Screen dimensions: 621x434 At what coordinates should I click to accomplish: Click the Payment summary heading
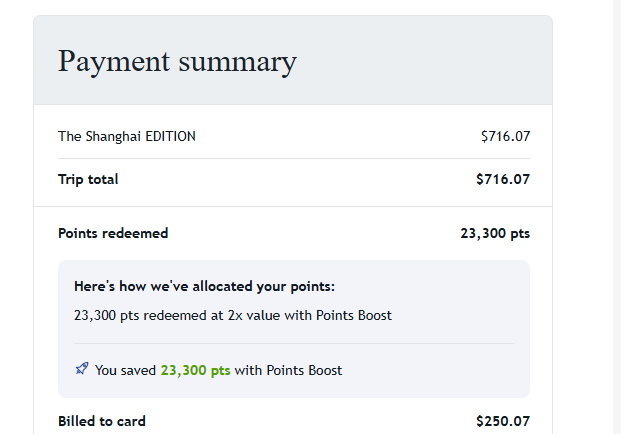click(x=177, y=61)
